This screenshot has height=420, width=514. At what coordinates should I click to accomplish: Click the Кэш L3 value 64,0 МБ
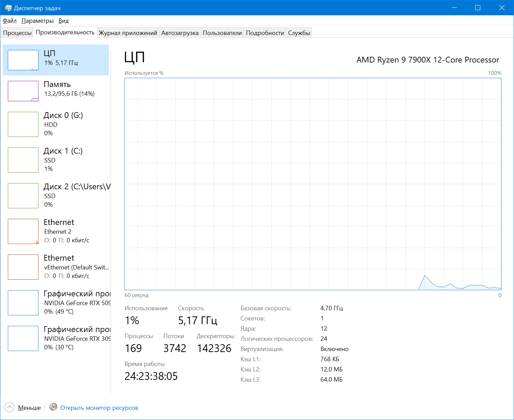click(331, 380)
